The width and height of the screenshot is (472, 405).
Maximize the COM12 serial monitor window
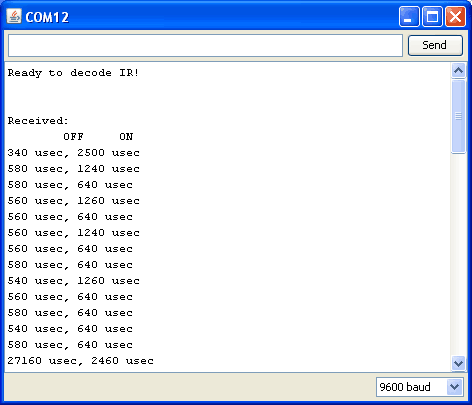[432, 16]
